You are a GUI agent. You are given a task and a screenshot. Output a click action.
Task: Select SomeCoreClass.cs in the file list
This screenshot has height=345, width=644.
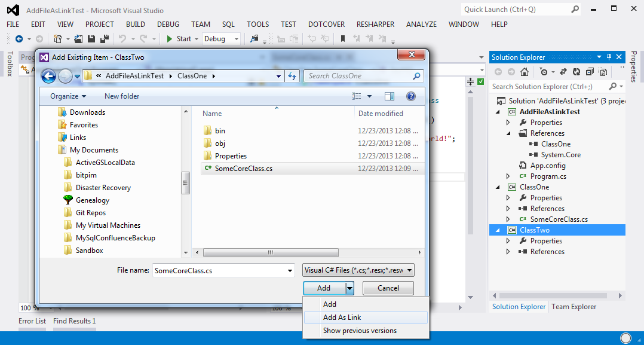coord(243,169)
